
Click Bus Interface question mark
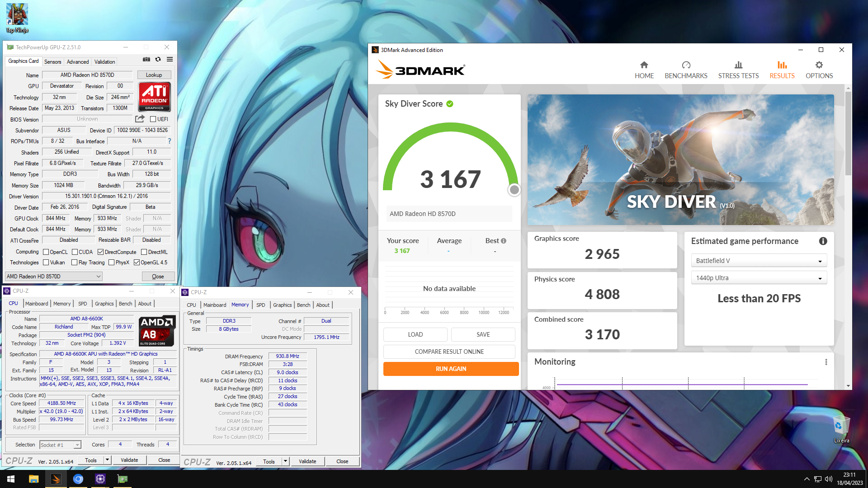click(x=170, y=141)
